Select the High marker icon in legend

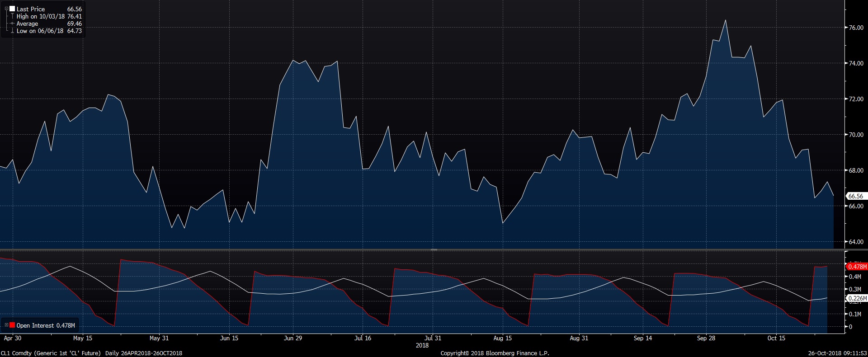click(x=12, y=16)
